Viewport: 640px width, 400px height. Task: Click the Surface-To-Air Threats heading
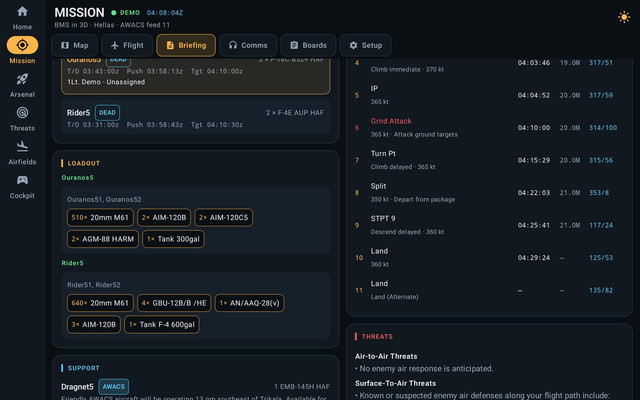(396, 383)
